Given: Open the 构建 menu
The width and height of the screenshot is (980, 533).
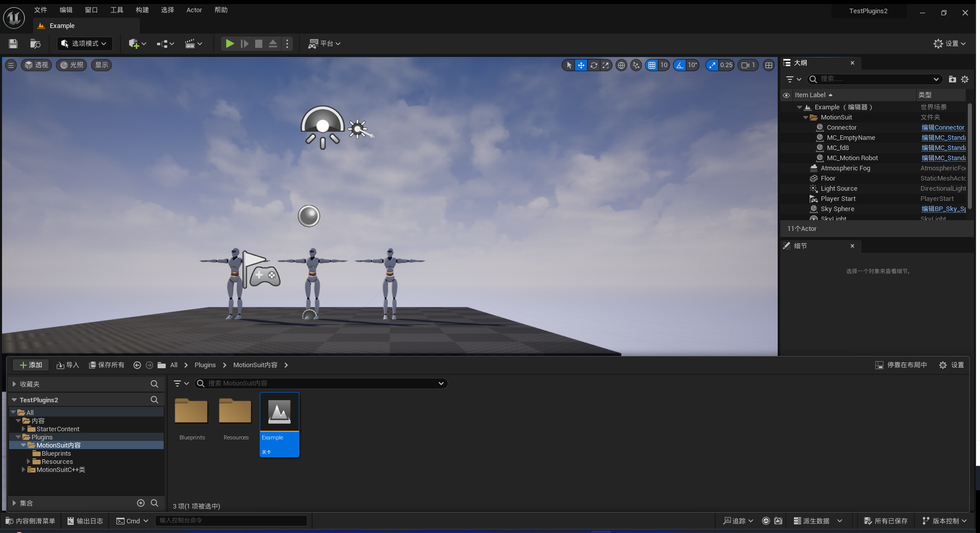Looking at the screenshot, I should coord(142,10).
